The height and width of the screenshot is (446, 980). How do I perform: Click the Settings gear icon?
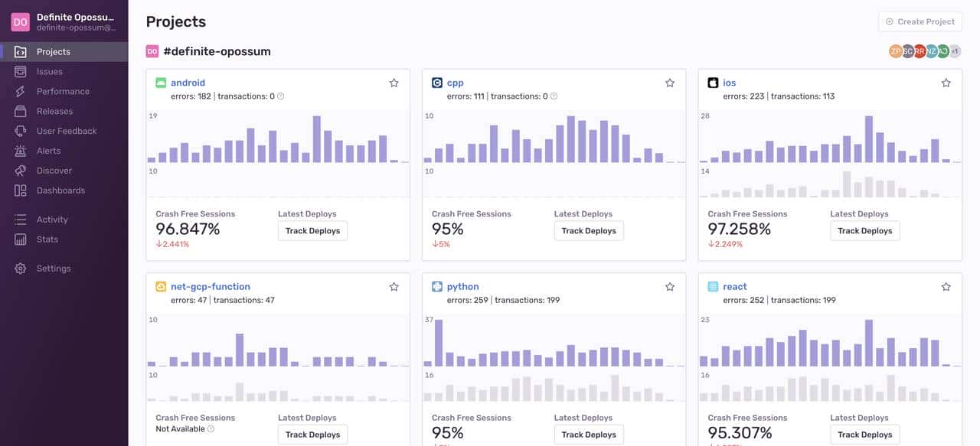pos(21,269)
